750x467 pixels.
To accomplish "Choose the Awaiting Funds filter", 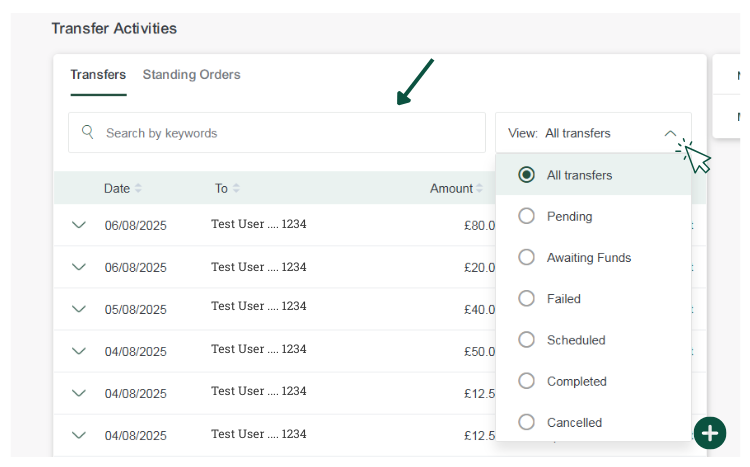I will tap(527, 257).
